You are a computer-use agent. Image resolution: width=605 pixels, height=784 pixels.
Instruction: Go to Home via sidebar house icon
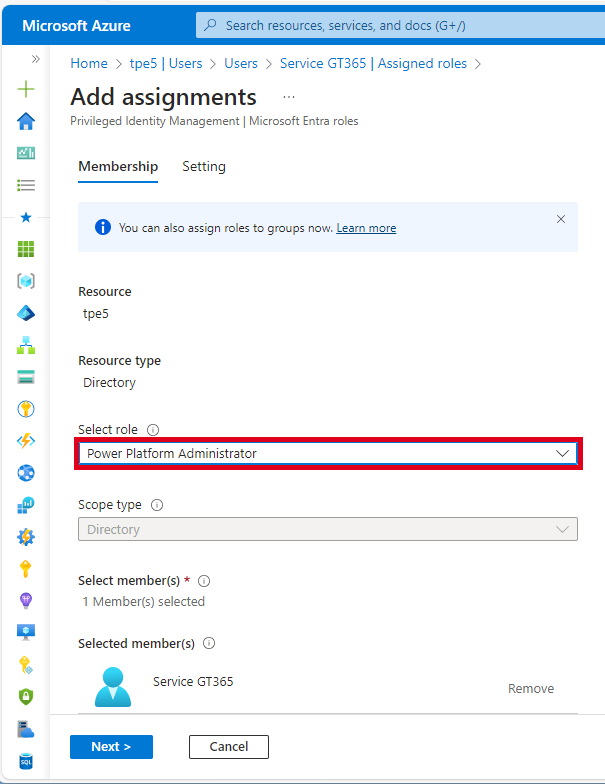(26, 121)
